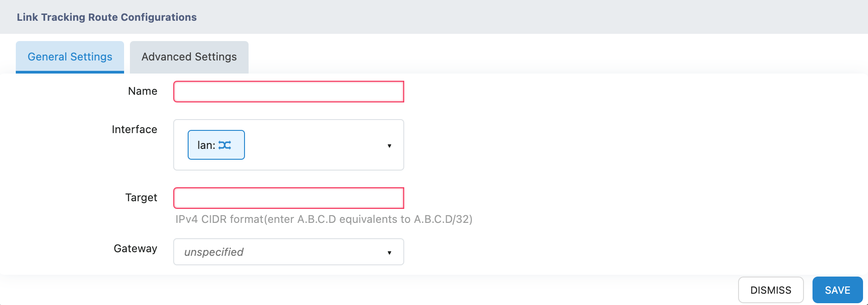This screenshot has width=868, height=305.
Task: Select the unspecified Gateway combo box
Action: click(x=288, y=252)
